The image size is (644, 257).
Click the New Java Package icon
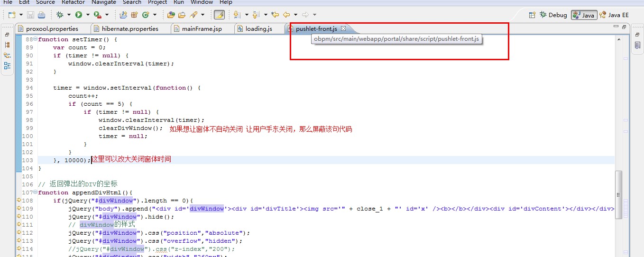coord(134,15)
